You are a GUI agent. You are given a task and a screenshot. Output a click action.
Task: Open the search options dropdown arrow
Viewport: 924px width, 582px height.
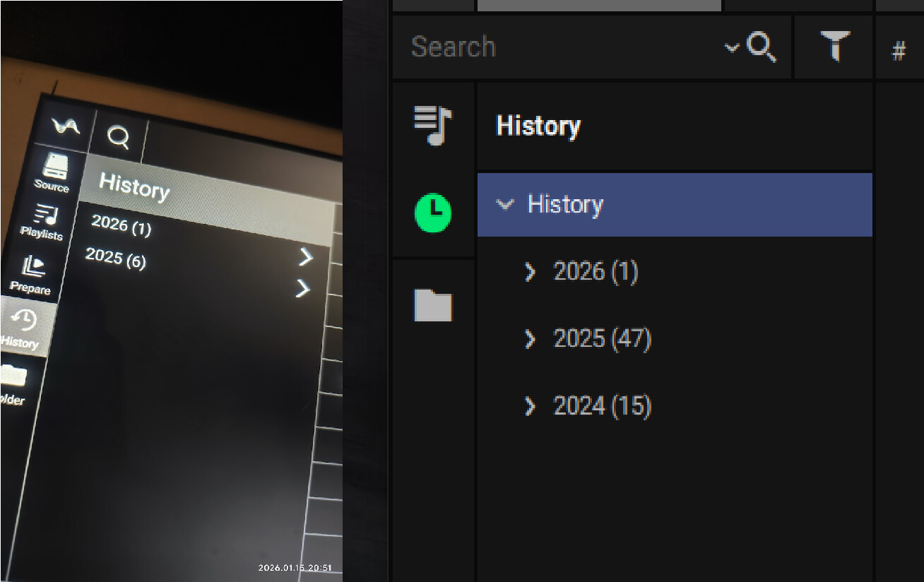(x=732, y=48)
